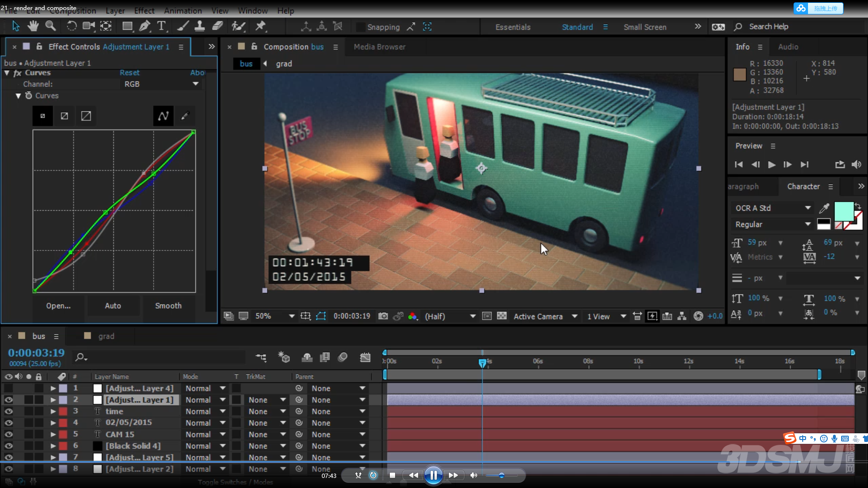
Task: Open the show channel color icon
Action: [x=412, y=316]
